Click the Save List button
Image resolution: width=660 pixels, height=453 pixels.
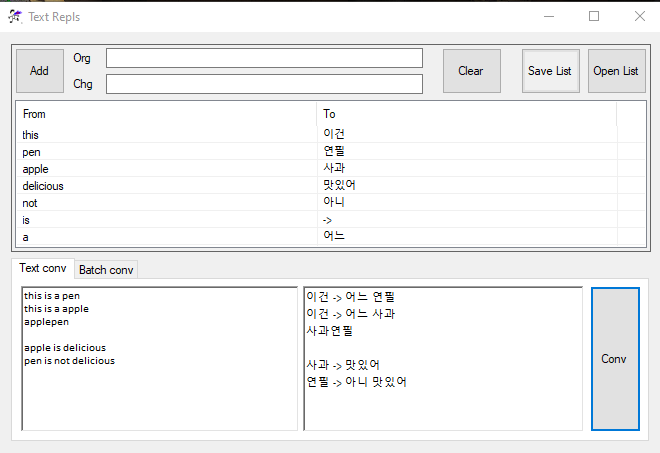(x=551, y=71)
